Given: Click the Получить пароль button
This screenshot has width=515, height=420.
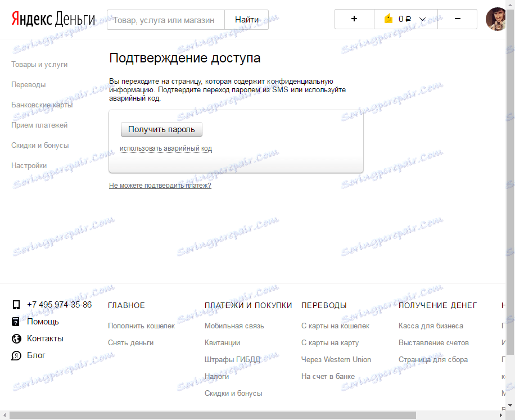Looking at the screenshot, I should (161, 129).
